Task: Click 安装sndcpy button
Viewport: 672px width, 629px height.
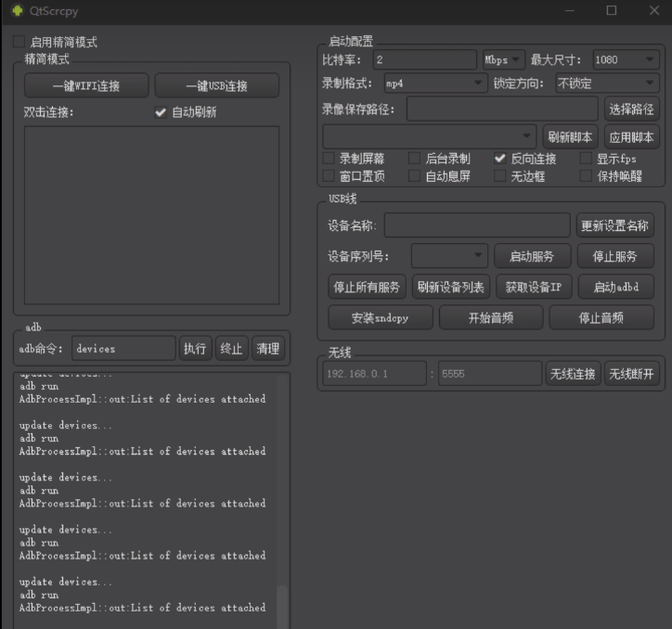Action: (381, 317)
